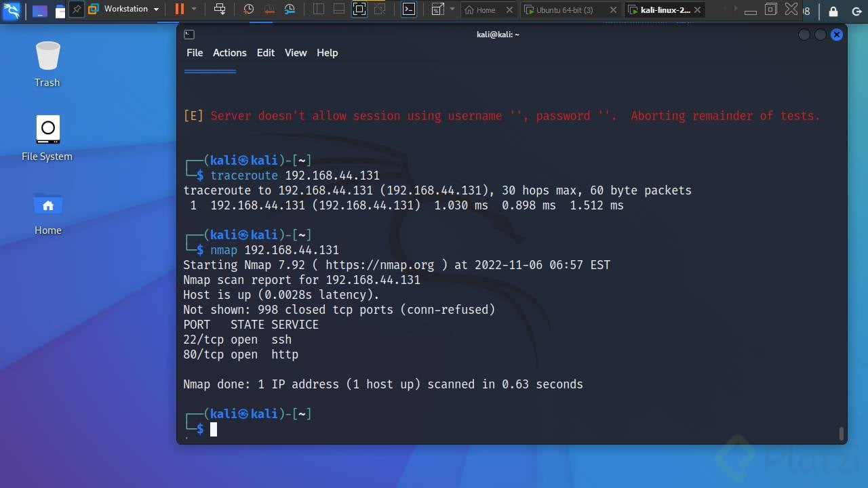Restore the VMware Workstation window

click(770, 9)
